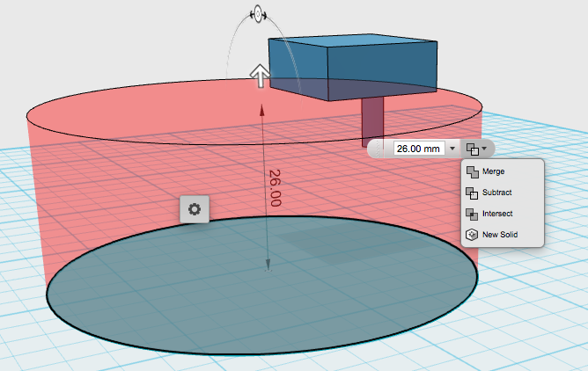
Task: Grab the tilt angle rotation handle
Action: pyautogui.click(x=258, y=14)
